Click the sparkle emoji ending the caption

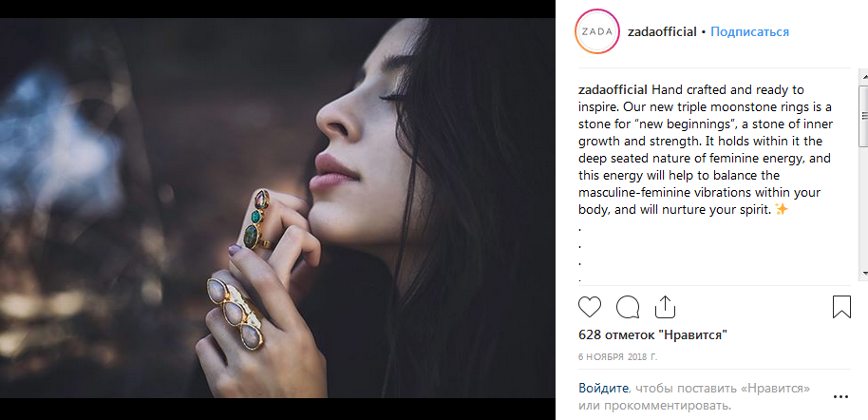[782, 209]
